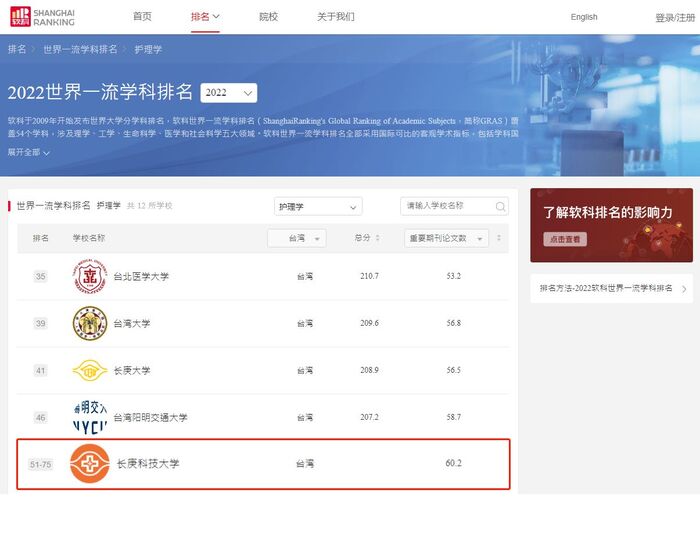Go to the 院校 universities page
The image size is (700, 540).
click(x=268, y=17)
